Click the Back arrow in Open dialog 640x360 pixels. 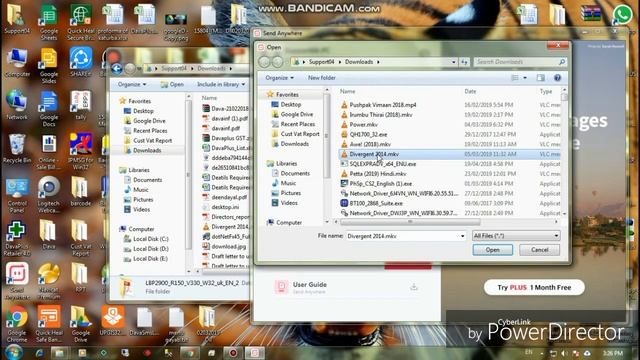tap(264, 62)
